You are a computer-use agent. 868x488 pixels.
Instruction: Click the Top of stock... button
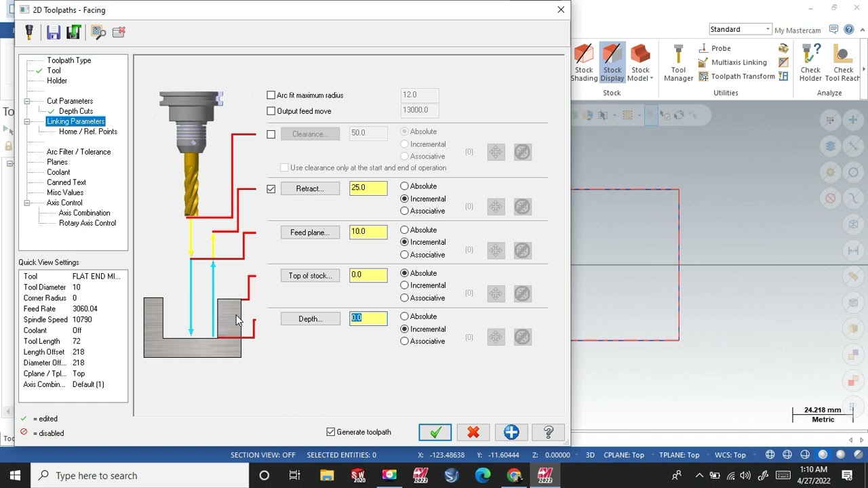point(310,276)
